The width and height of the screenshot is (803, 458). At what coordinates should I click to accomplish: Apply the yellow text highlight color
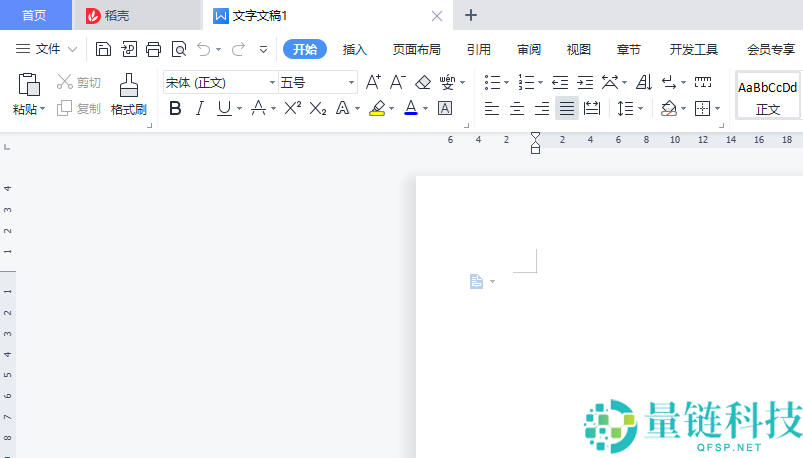point(377,108)
